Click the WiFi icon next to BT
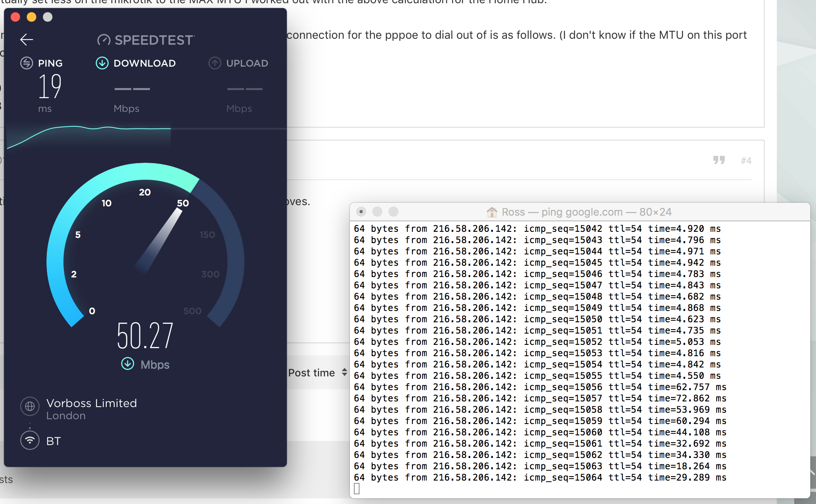This screenshot has width=816, height=504. [x=29, y=440]
